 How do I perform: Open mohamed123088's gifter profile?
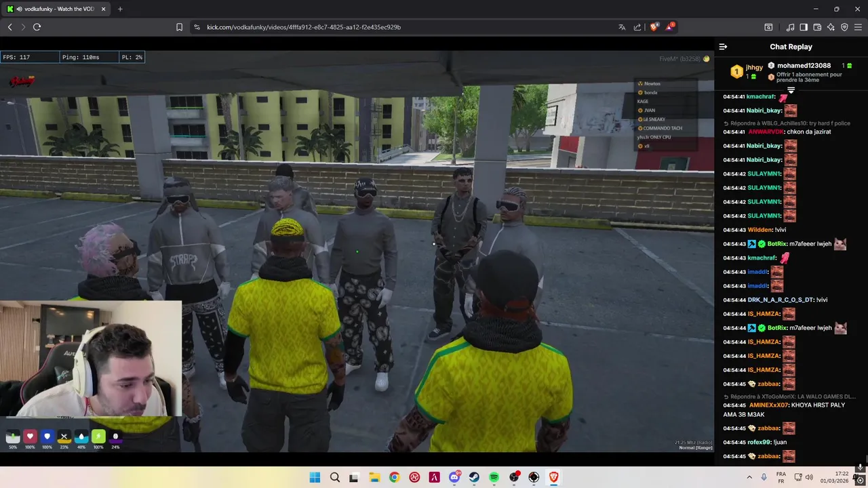(x=804, y=66)
